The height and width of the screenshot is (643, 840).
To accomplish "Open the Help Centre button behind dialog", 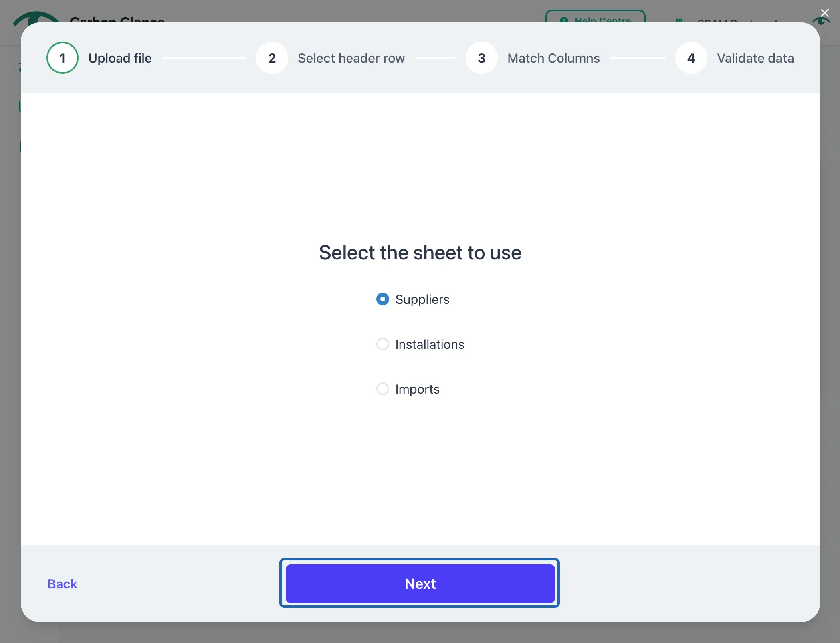I will (595, 17).
